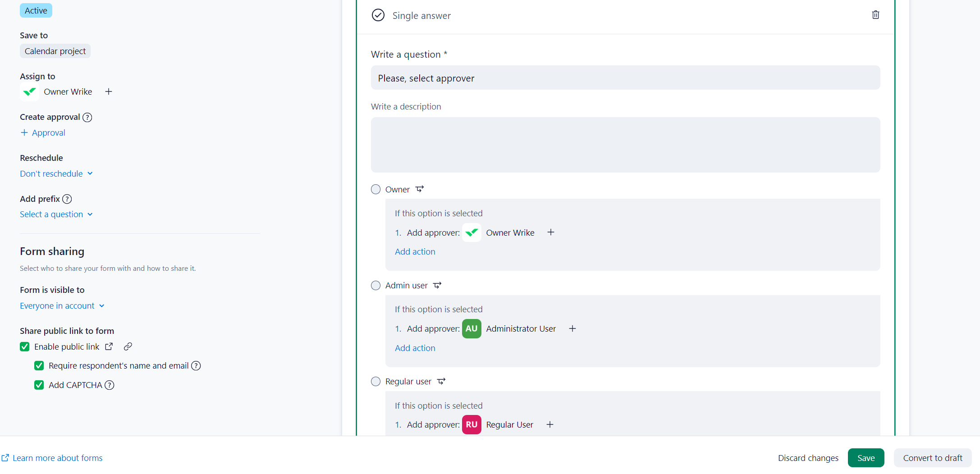
Task: Click into the Write a description field
Action: [625, 145]
